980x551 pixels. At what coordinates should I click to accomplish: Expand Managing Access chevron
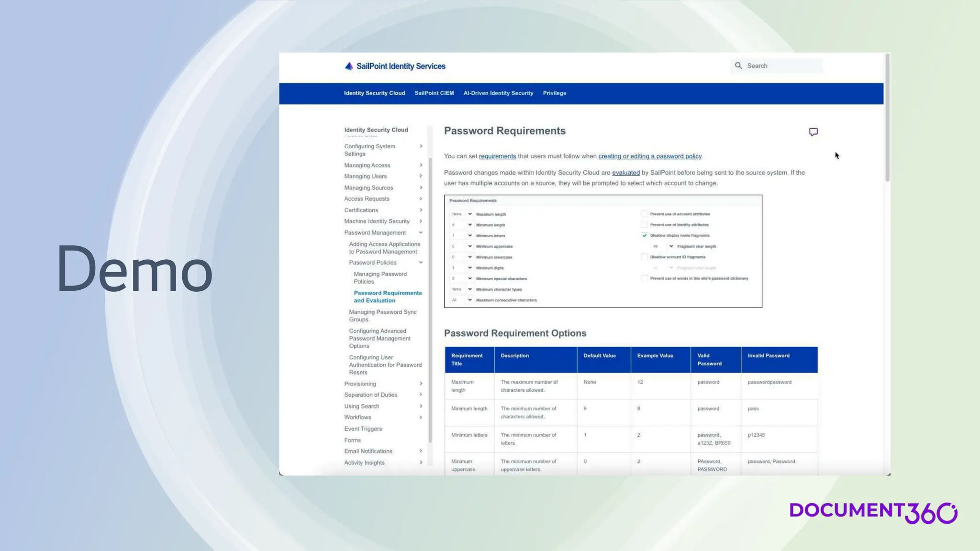pyautogui.click(x=421, y=165)
